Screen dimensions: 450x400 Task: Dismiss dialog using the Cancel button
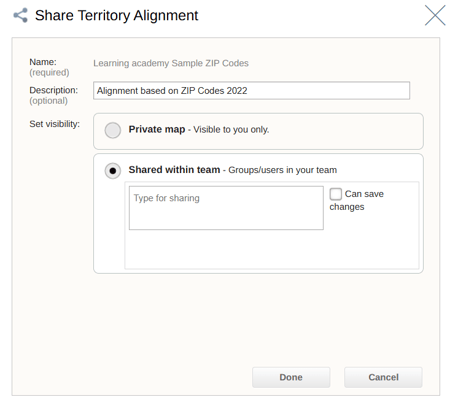click(383, 377)
